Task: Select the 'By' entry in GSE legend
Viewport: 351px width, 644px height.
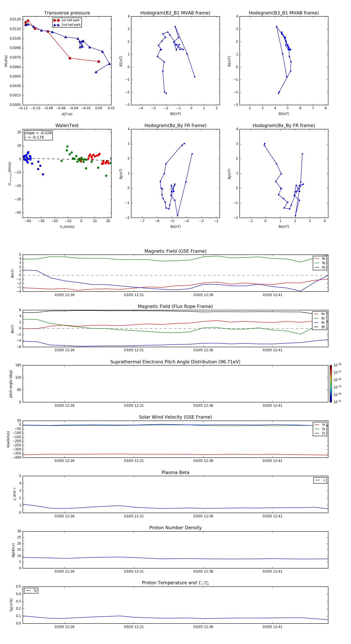Action: 320,263
